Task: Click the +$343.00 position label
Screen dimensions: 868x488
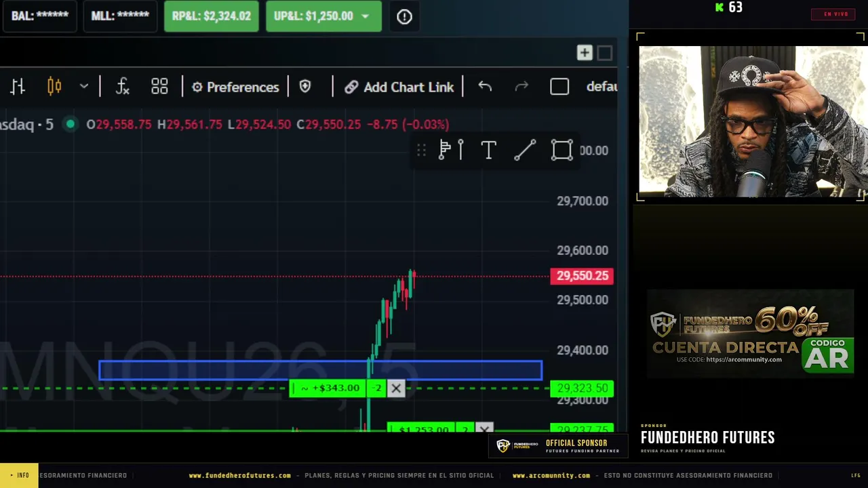Action: pos(330,388)
